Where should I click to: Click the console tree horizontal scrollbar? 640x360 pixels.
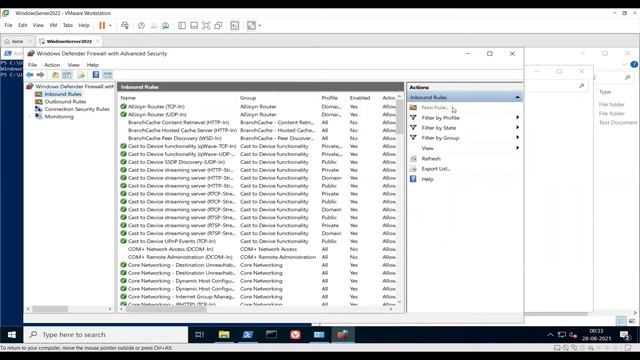(x=50, y=309)
